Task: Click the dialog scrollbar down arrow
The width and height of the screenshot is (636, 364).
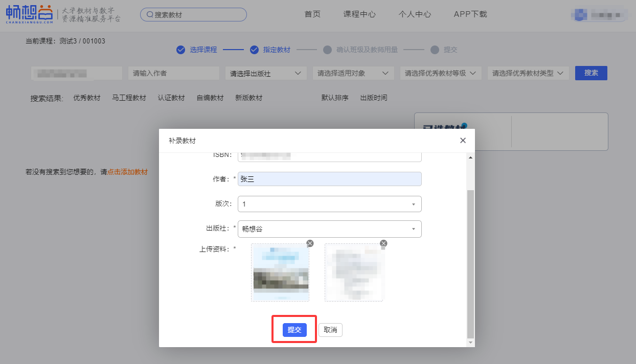Action: point(471,343)
